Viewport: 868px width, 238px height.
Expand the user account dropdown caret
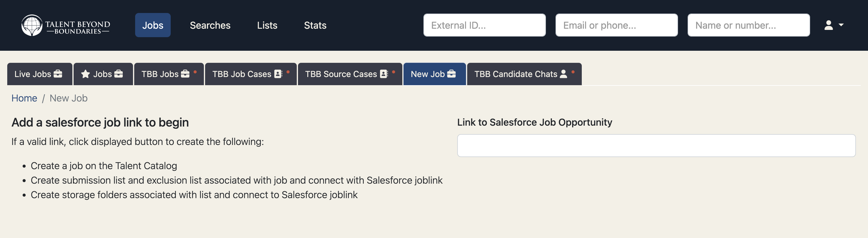pos(841,25)
